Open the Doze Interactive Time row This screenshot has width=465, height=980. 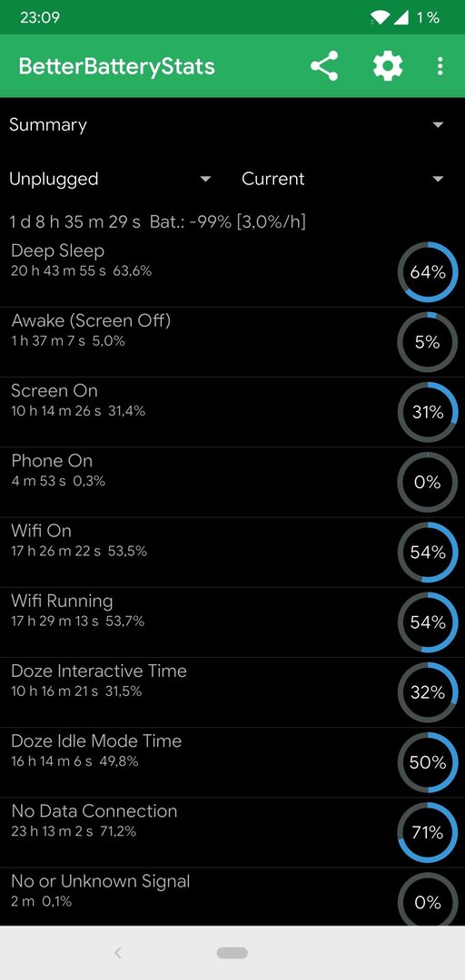pos(232,691)
